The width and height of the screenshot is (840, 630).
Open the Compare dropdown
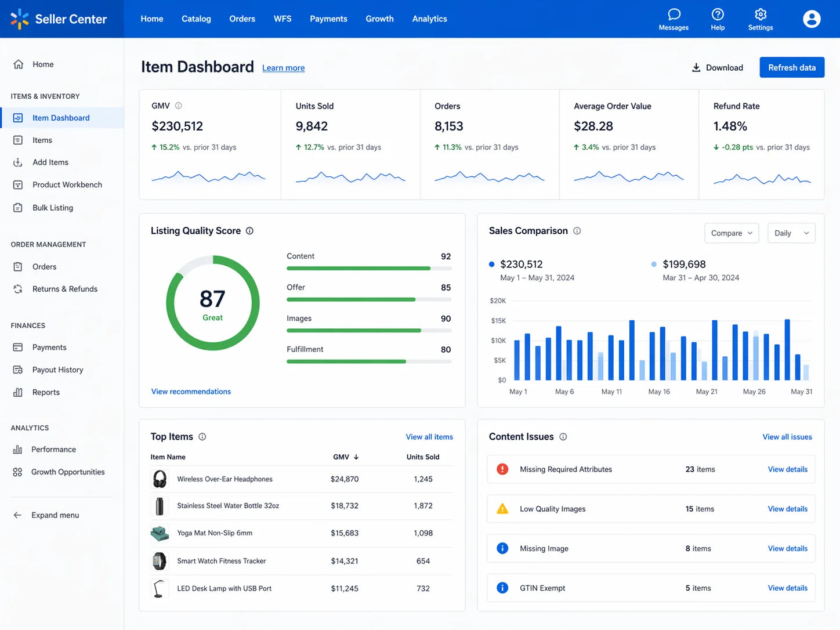[x=732, y=233]
